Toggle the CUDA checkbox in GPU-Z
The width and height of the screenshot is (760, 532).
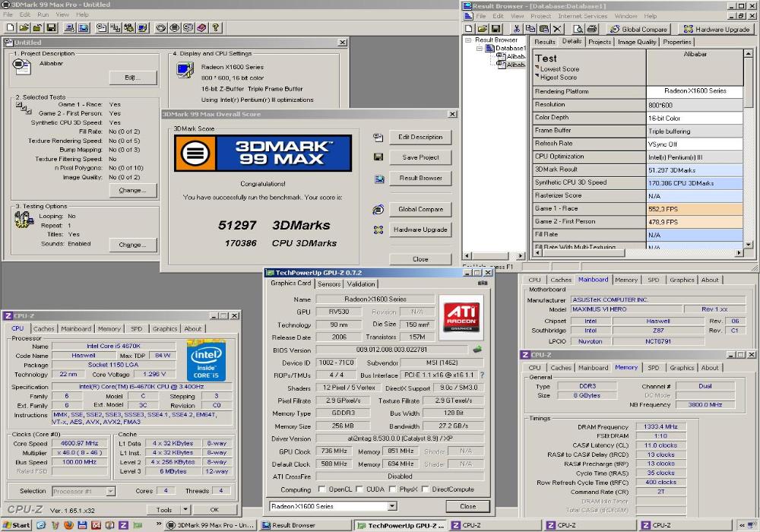(359, 489)
